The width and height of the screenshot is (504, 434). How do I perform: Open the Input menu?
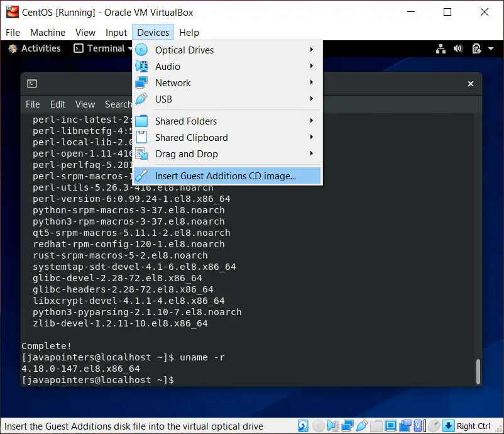click(x=116, y=33)
